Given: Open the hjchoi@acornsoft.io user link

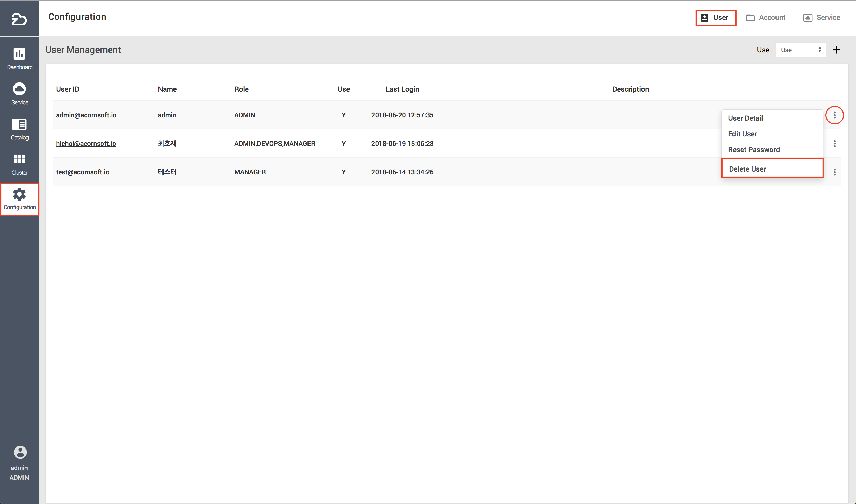Looking at the screenshot, I should 86,144.
